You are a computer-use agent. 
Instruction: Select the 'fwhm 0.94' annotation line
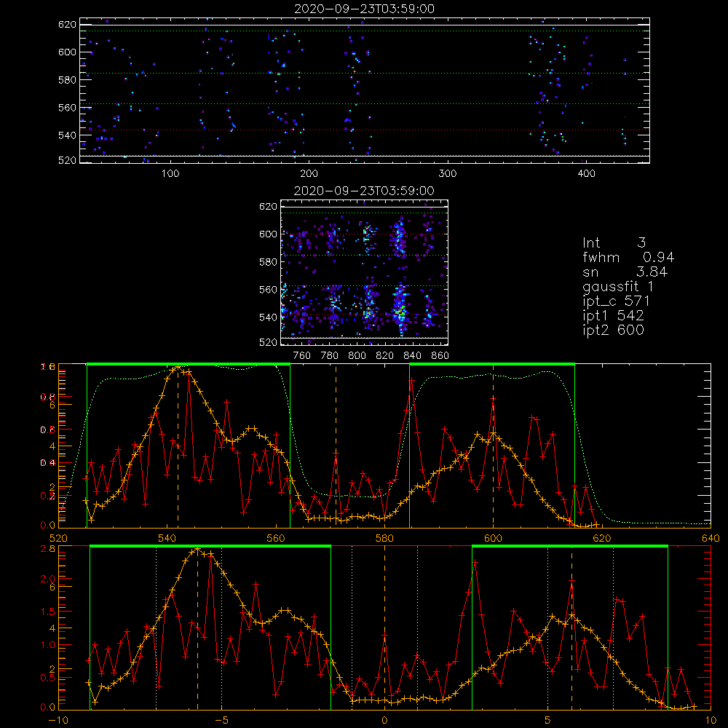628,257
